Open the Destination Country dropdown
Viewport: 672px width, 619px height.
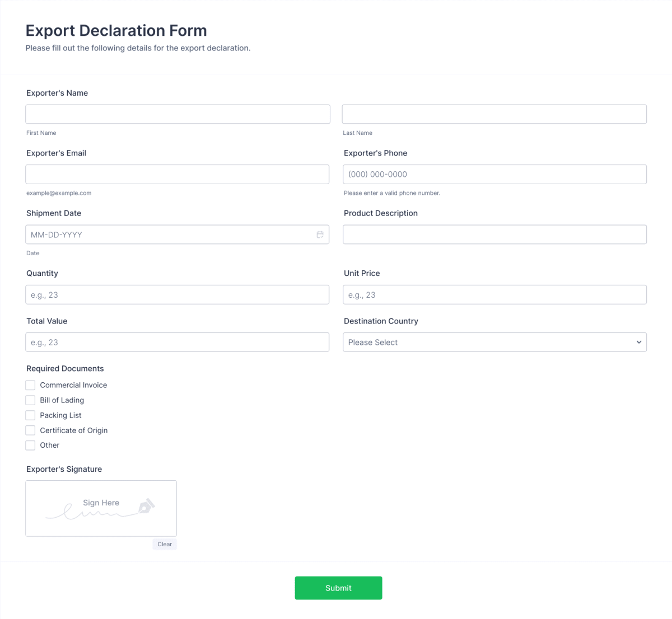coord(494,342)
